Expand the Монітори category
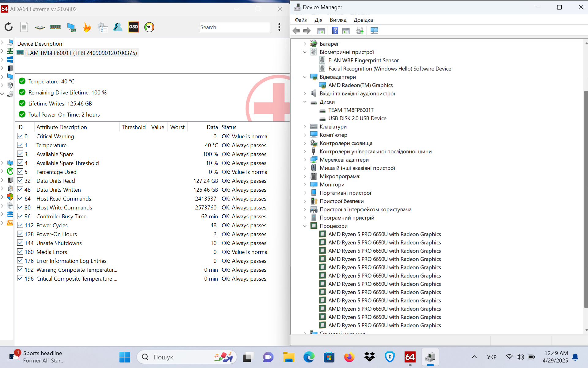 click(305, 185)
